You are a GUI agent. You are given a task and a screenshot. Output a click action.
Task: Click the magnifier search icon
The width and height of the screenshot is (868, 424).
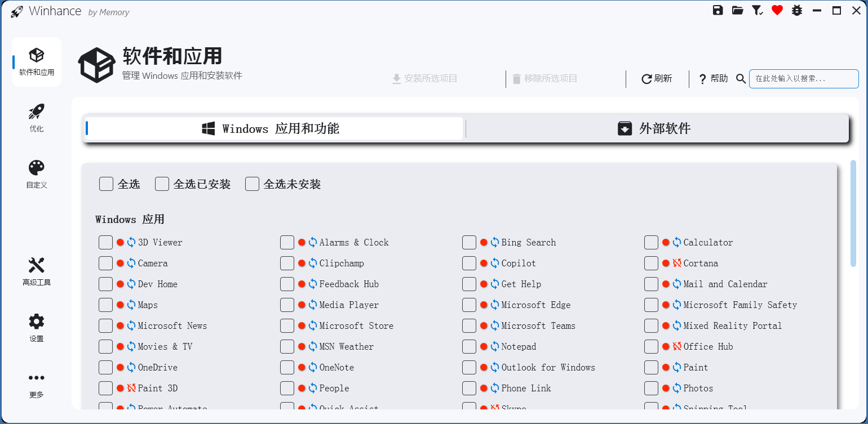pyautogui.click(x=741, y=79)
